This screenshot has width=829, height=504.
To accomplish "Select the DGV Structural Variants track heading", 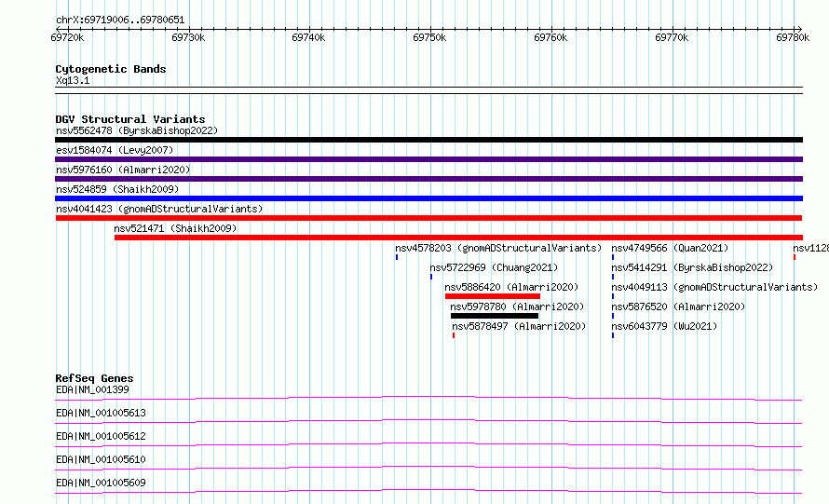I will pyautogui.click(x=130, y=119).
